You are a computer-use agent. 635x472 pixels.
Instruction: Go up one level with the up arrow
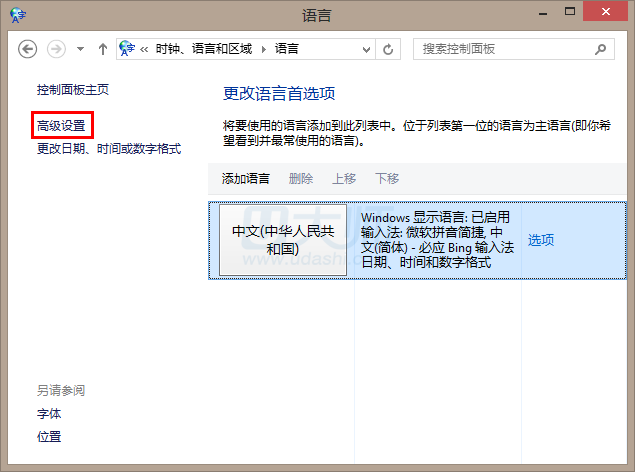102,49
